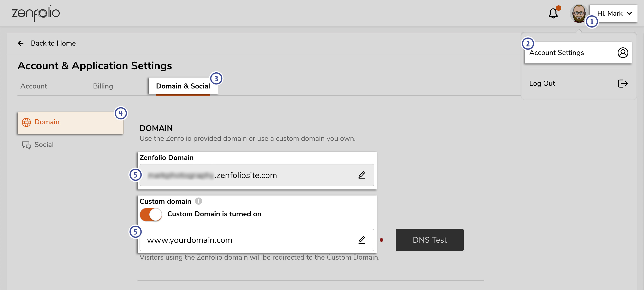Switch to the Billing tab
644x290 pixels.
(103, 86)
